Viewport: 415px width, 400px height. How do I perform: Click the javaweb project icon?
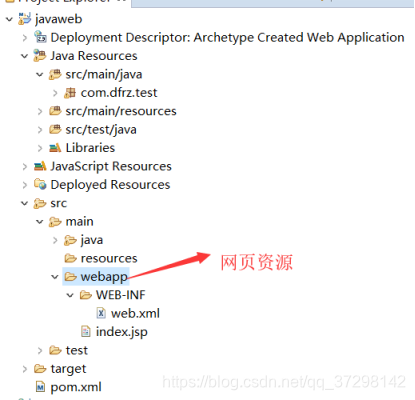click(24, 19)
